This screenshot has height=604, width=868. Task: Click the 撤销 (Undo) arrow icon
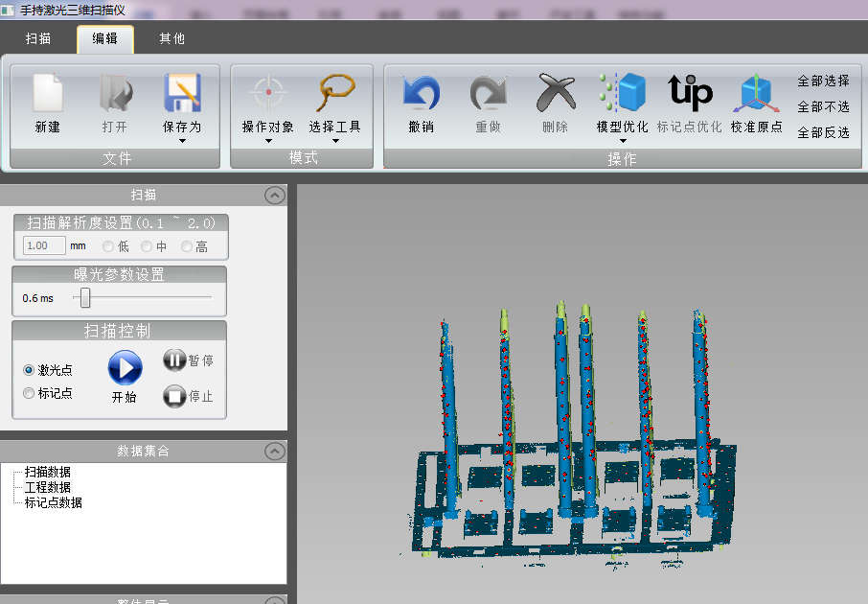click(x=421, y=96)
